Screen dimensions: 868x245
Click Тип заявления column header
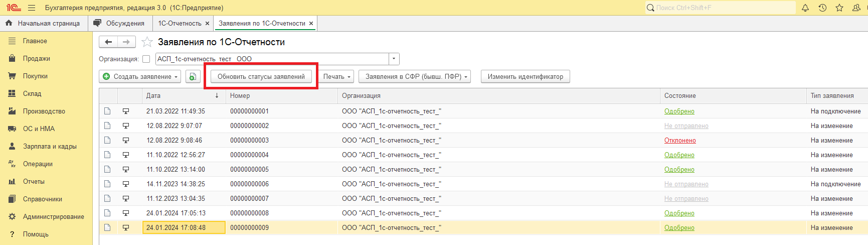837,95
